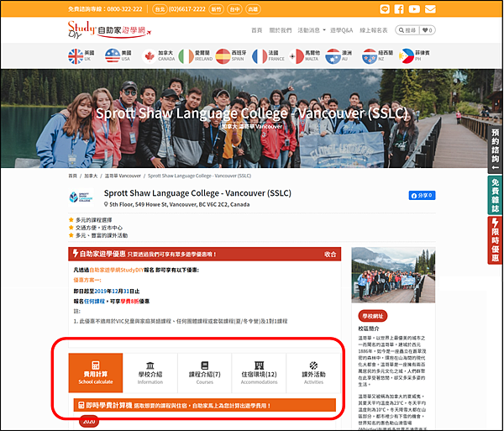The width and height of the screenshot is (504, 431).
Task: Click the 高雄 office pill
Action: point(254,9)
